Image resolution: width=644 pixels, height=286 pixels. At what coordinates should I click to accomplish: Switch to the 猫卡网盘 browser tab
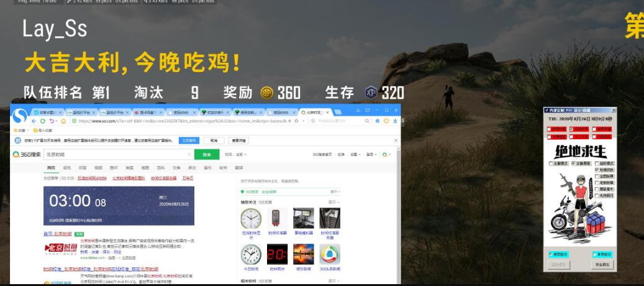(148, 112)
